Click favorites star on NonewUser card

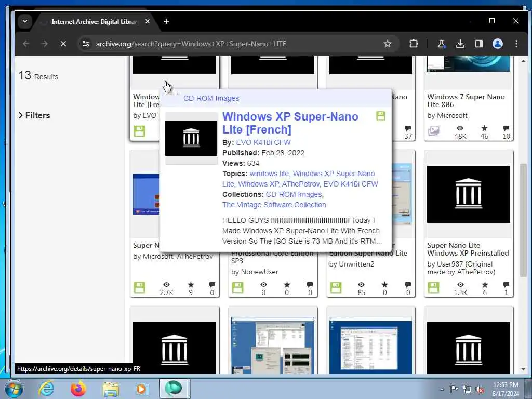(x=287, y=285)
